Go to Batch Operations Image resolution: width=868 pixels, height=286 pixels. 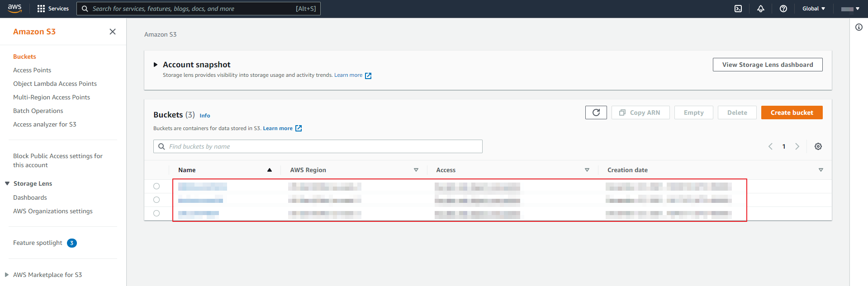pyautogui.click(x=38, y=111)
